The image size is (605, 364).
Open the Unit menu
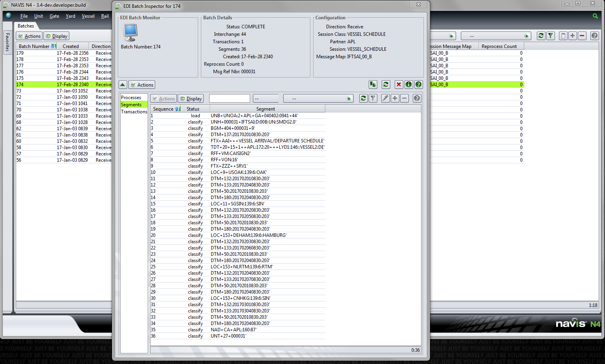[39, 16]
